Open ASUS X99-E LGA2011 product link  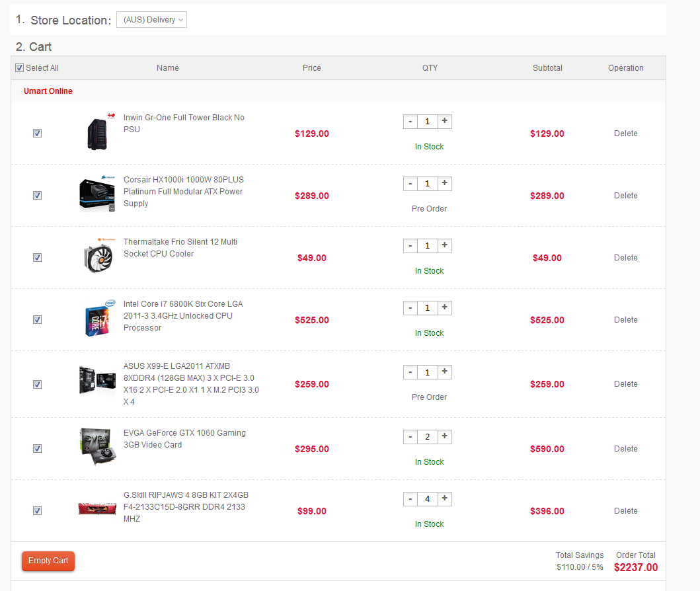[191, 384]
